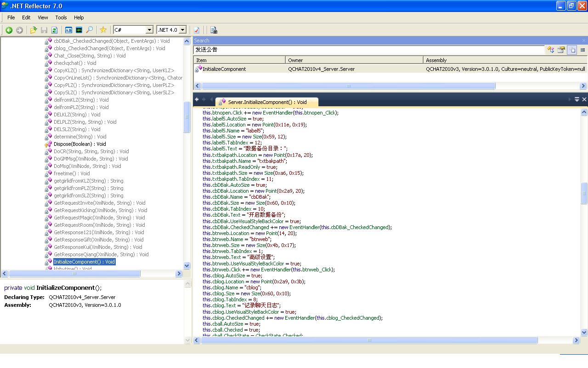Click the Bookmarks star icon
588x368 pixels.
(103, 30)
